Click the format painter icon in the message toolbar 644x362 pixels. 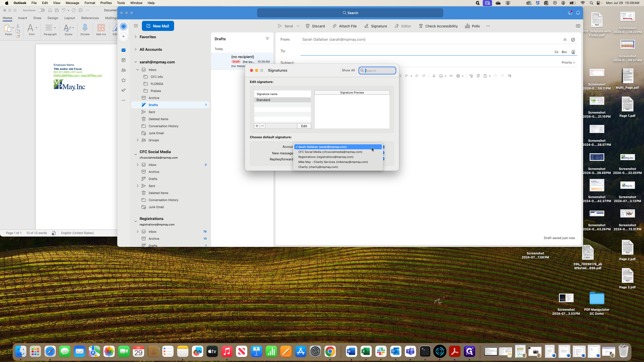(478, 76)
